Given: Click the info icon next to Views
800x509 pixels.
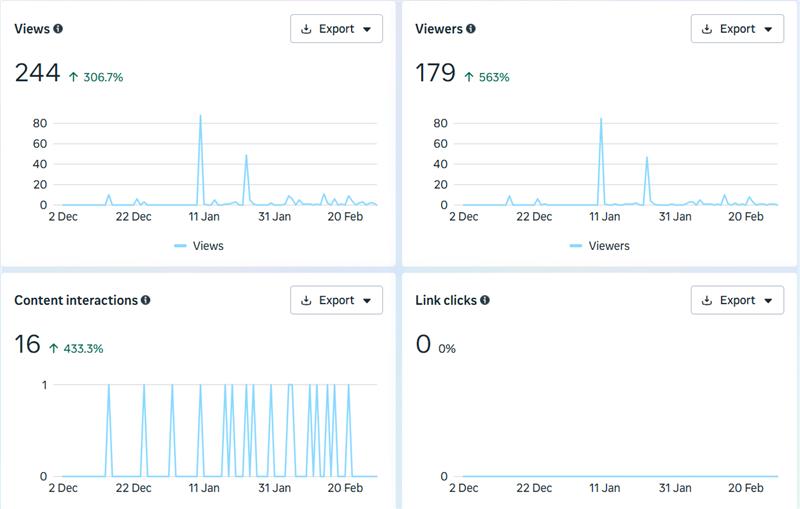Looking at the screenshot, I should (58, 29).
